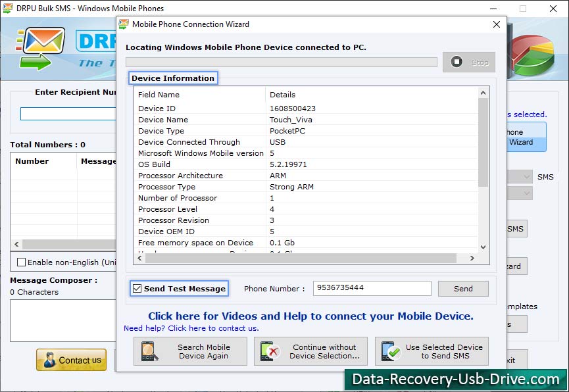Click the Phone Number input field
The height and width of the screenshot is (392, 569).
tap(372, 288)
